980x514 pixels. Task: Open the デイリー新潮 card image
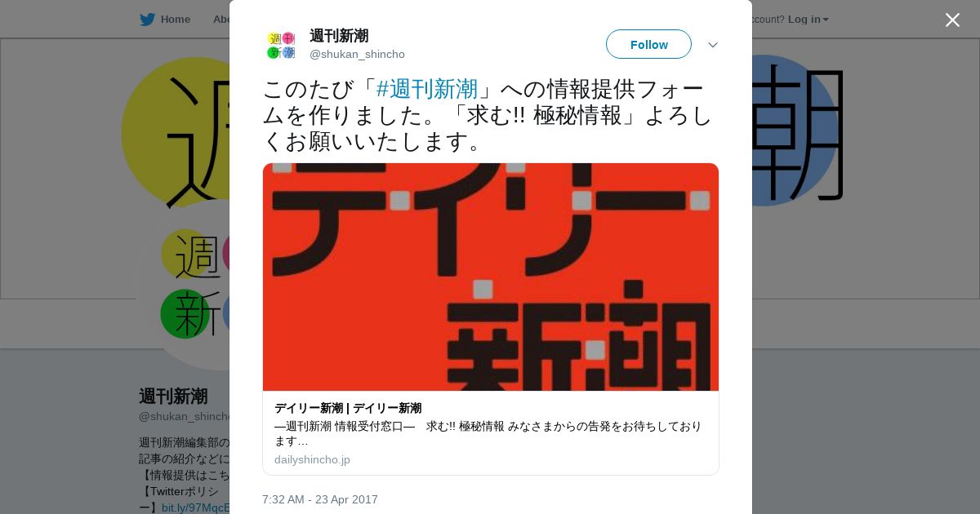(x=491, y=277)
